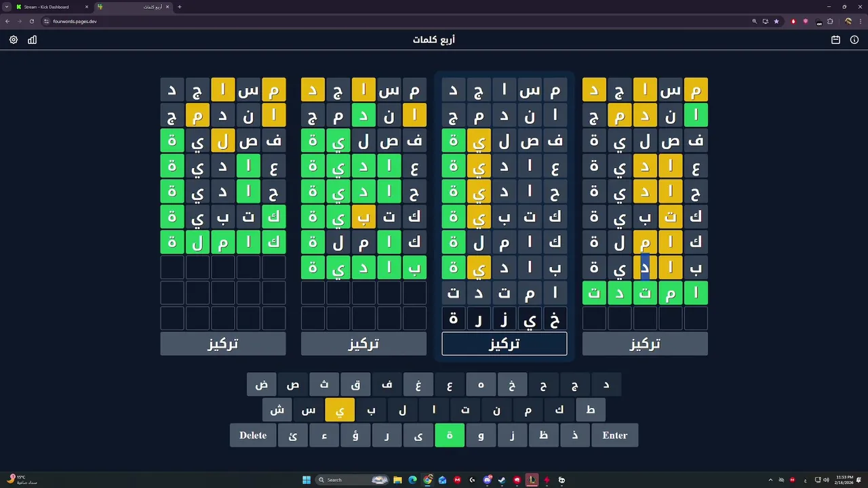Screen dimensions: 868x488
Task: Click the address bar showing fourwords.pages.dev
Action: point(393,21)
